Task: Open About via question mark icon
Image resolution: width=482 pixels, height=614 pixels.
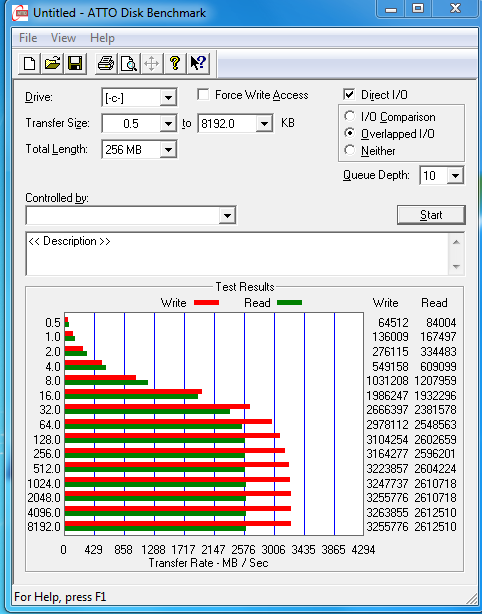Action: pyautogui.click(x=175, y=63)
